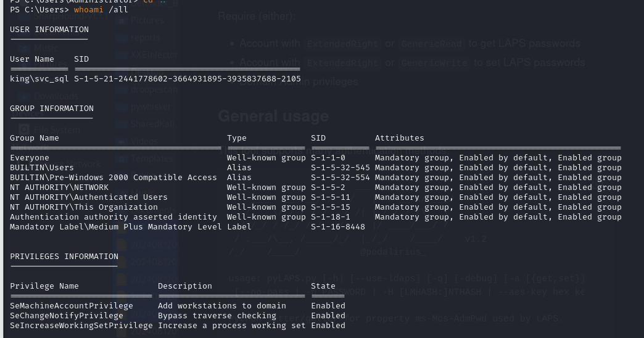The image size is (644, 338).
Task: Click SeChangeNotifyPrivilege privilege name
Action: (67, 315)
